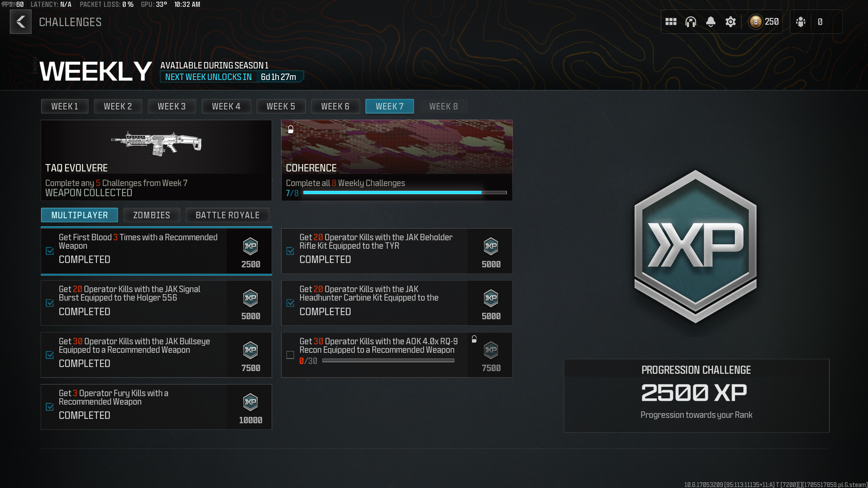This screenshot has width=868, height=488.
Task: Open the headset voice chat icon
Action: click(x=691, y=22)
